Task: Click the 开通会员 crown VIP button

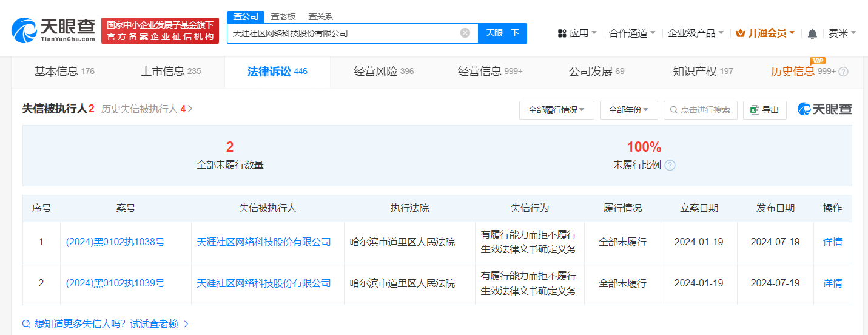Action: [x=765, y=33]
